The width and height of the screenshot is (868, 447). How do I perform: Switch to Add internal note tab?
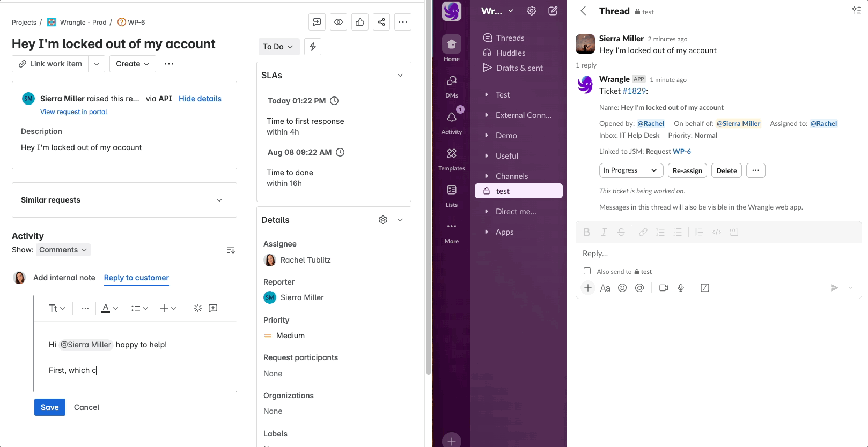click(64, 278)
